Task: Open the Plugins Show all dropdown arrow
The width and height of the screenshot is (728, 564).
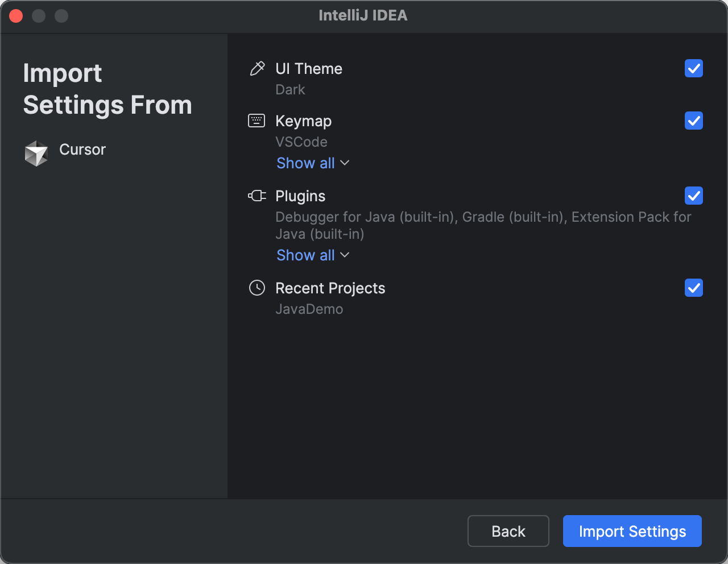Action: [345, 255]
